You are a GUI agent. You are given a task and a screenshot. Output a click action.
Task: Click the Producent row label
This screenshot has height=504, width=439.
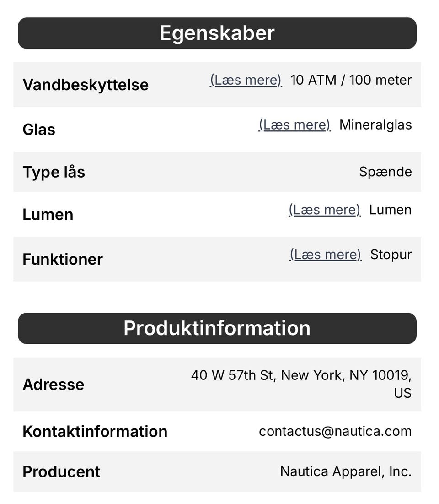[x=61, y=472]
